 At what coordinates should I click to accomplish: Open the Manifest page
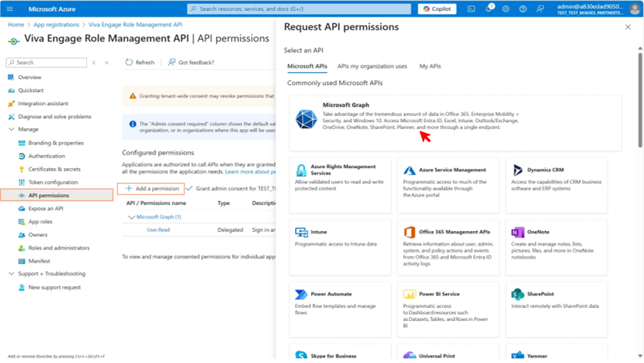39,261
